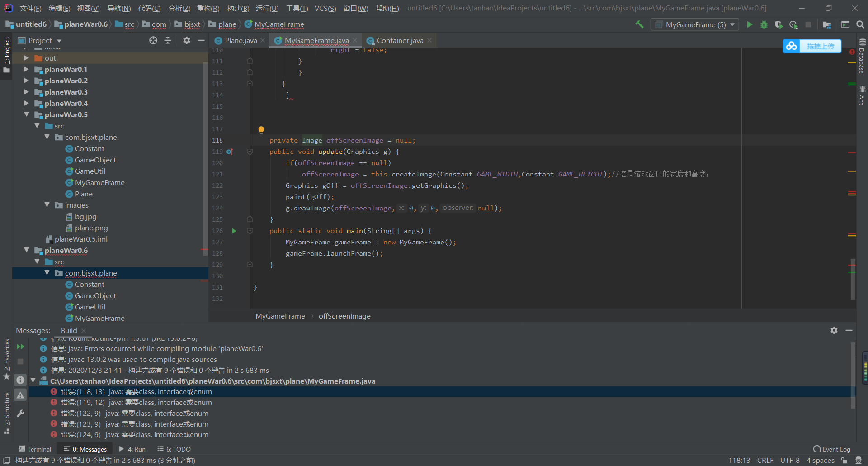Viewport: 868px width, 466px height.
Task: Click UTF-8 encoding in status bar
Action: pos(790,461)
